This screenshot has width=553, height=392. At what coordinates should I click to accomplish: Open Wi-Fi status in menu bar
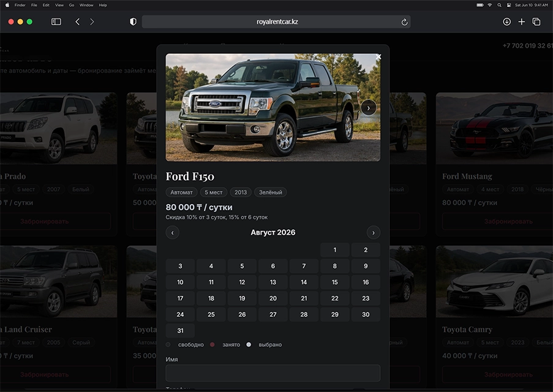489,5
